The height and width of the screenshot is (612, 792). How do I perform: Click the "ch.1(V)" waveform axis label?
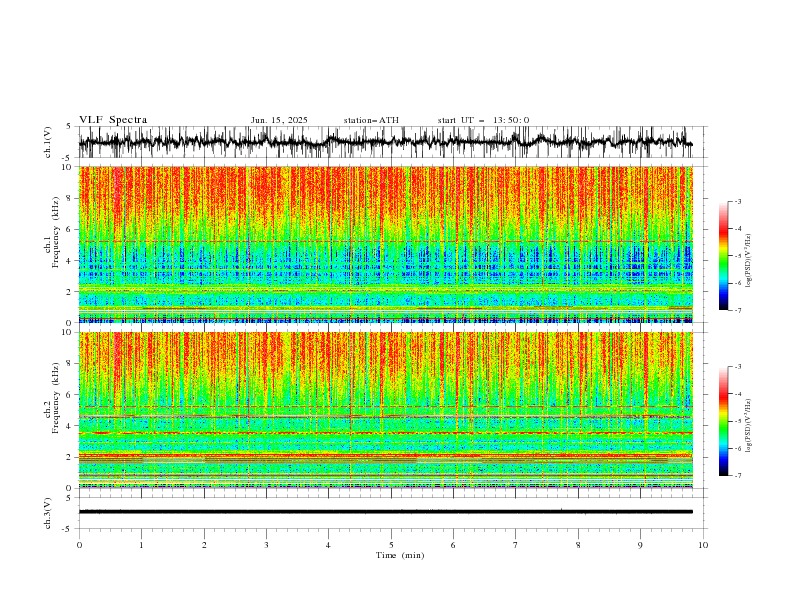coord(48,142)
